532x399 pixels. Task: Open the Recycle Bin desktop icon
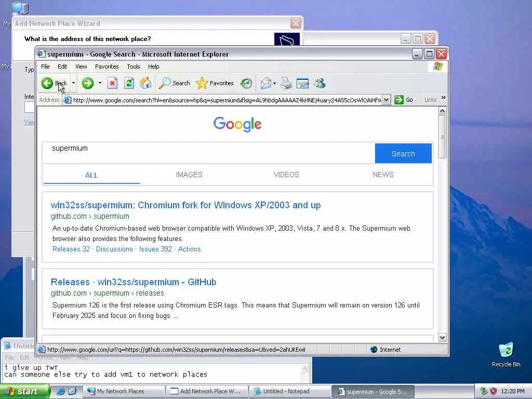pyautogui.click(x=506, y=355)
